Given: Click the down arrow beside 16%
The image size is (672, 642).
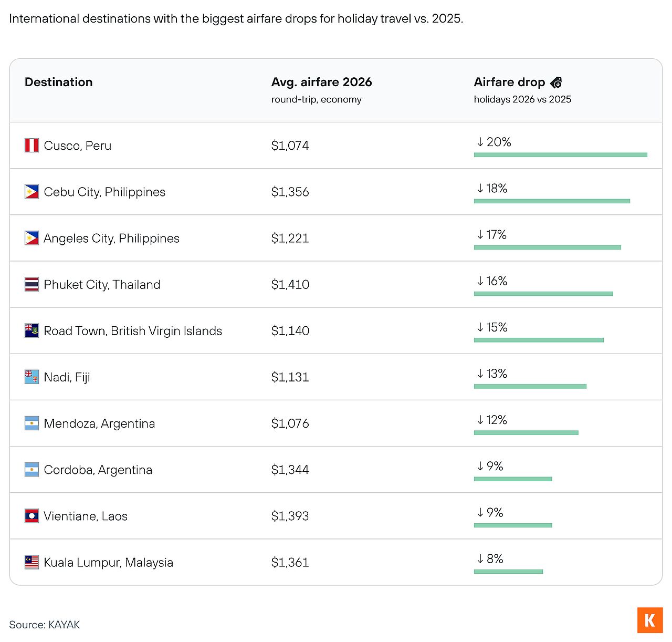Looking at the screenshot, I should (480, 281).
